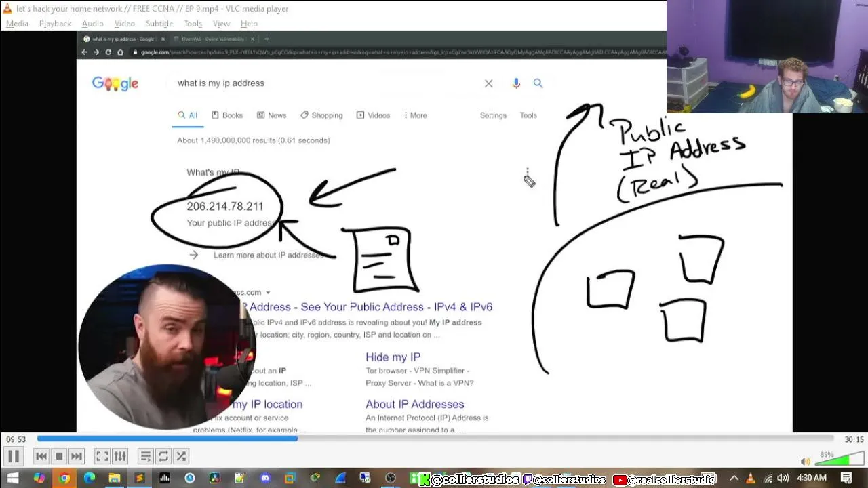This screenshot has height=488, width=868.
Task: Open DaVinci Resolve from the taskbar
Action: coord(215,479)
